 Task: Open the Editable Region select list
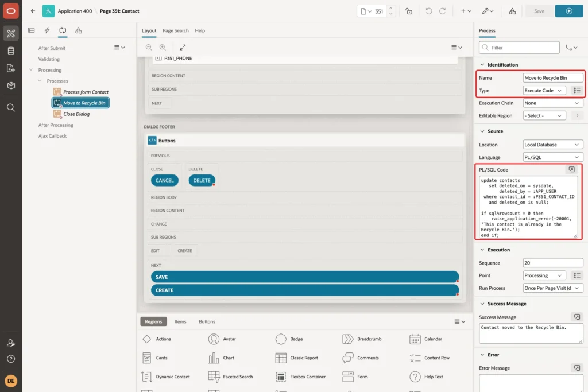point(544,115)
